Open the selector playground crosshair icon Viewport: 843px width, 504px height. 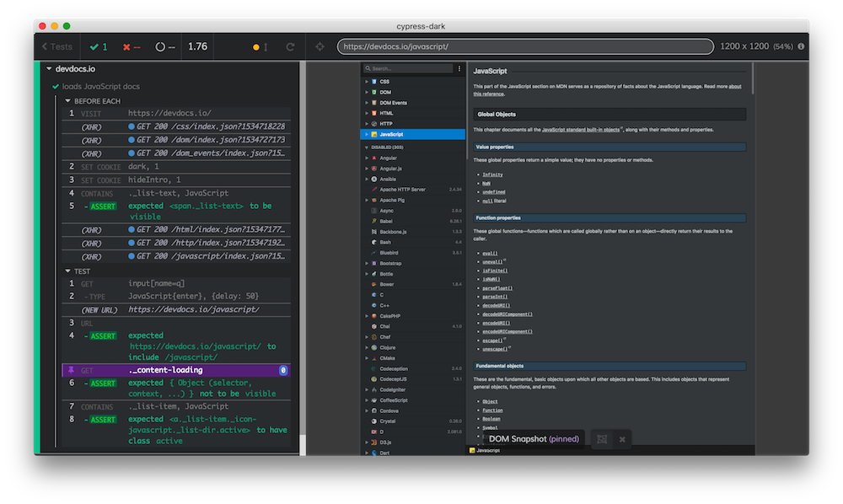[x=319, y=46]
